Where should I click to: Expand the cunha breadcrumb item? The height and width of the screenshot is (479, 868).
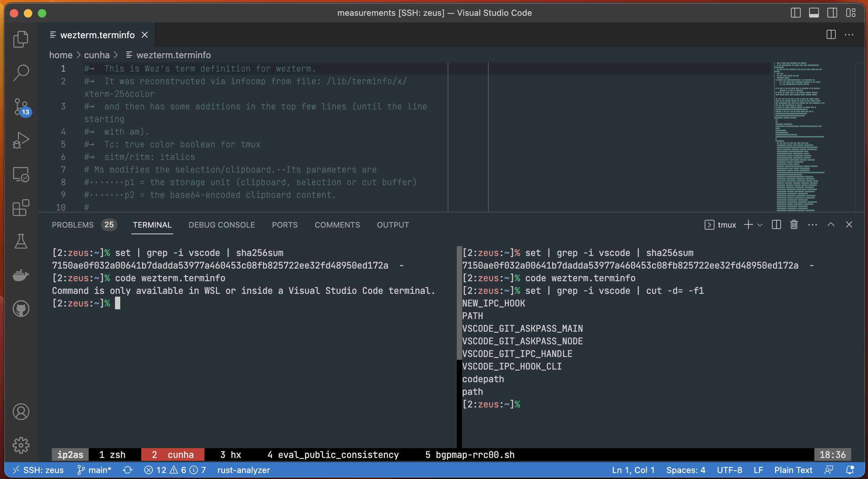(97, 55)
